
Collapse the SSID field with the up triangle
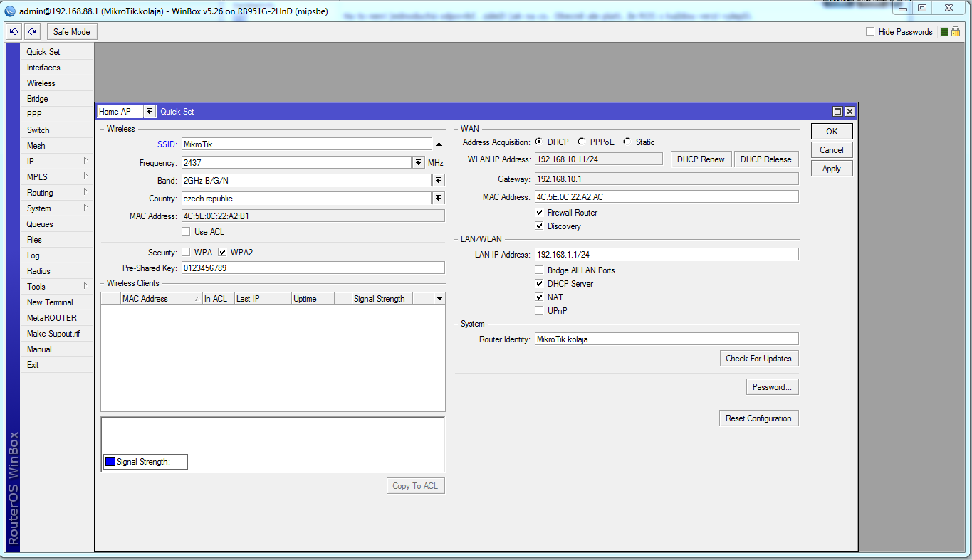[439, 144]
